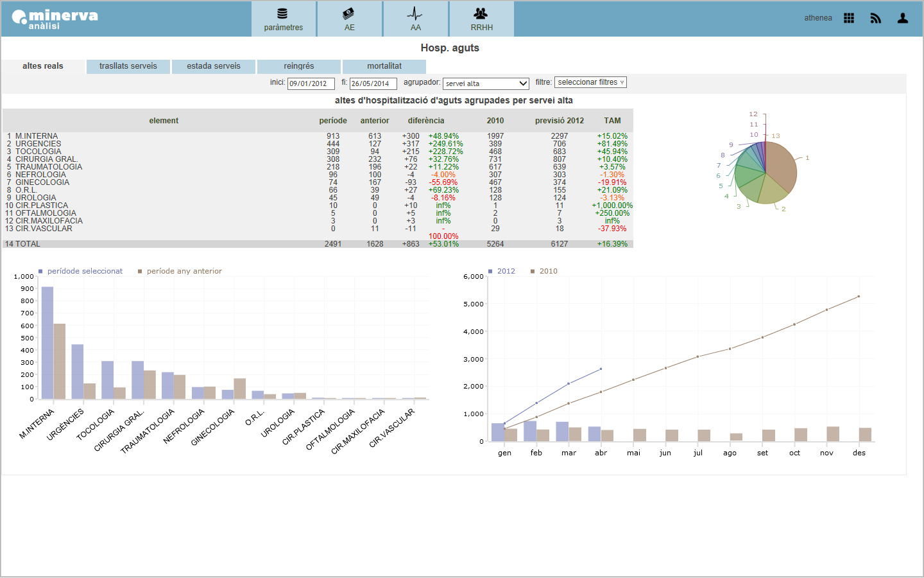This screenshot has height=578, width=924.
Task: Sort by the període column header
Action: [333, 121]
